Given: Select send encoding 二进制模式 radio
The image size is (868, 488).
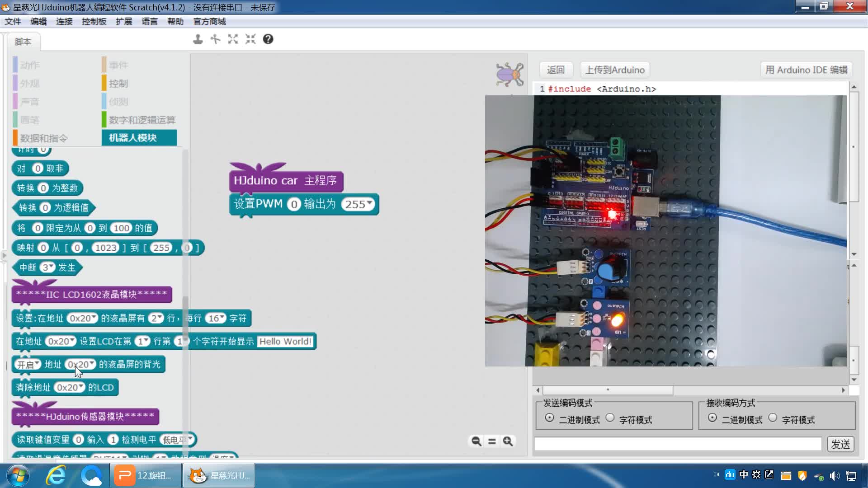Looking at the screenshot, I should [x=549, y=418].
